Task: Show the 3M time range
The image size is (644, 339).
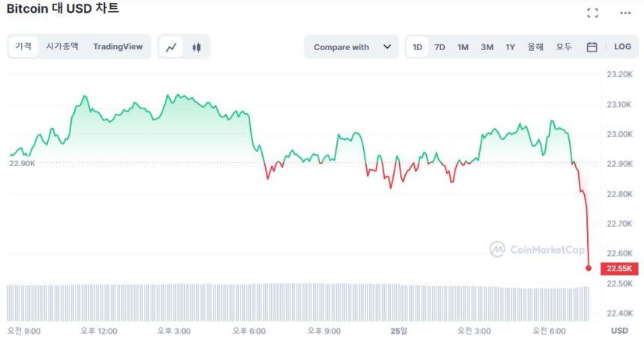Action: pos(487,47)
